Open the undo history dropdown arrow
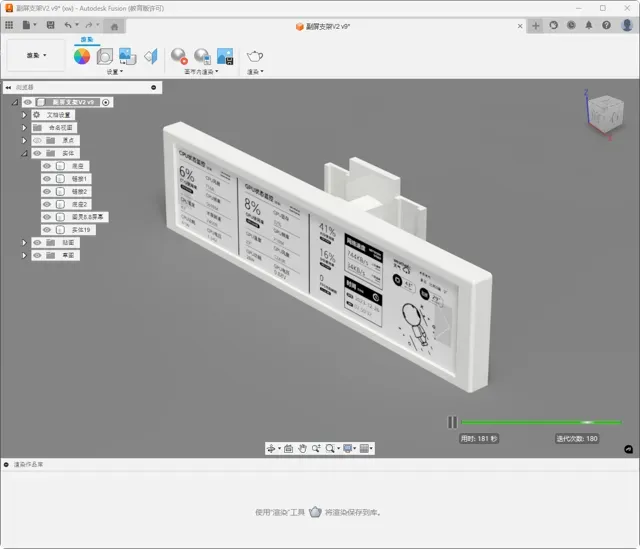This screenshot has height=549, width=640. click(77, 25)
